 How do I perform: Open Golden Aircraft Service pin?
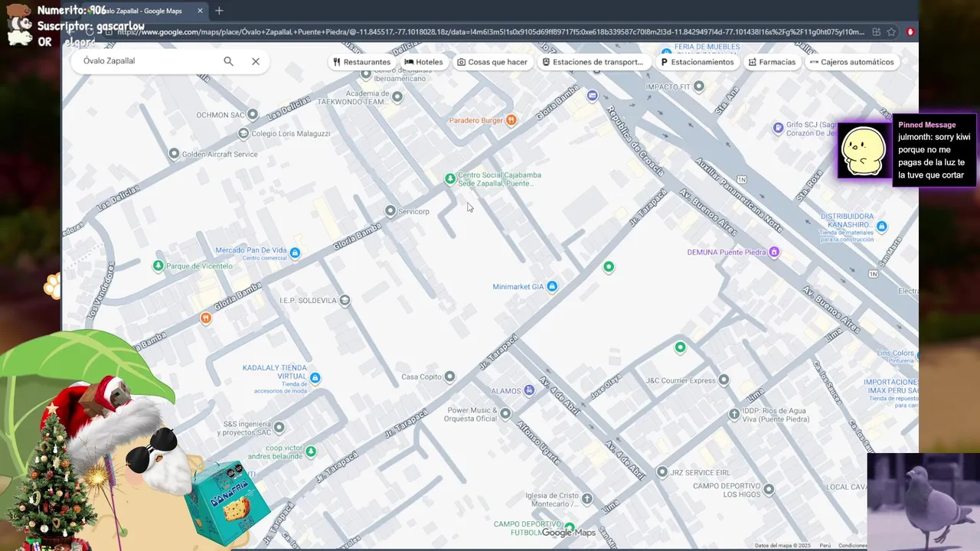click(174, 154)
